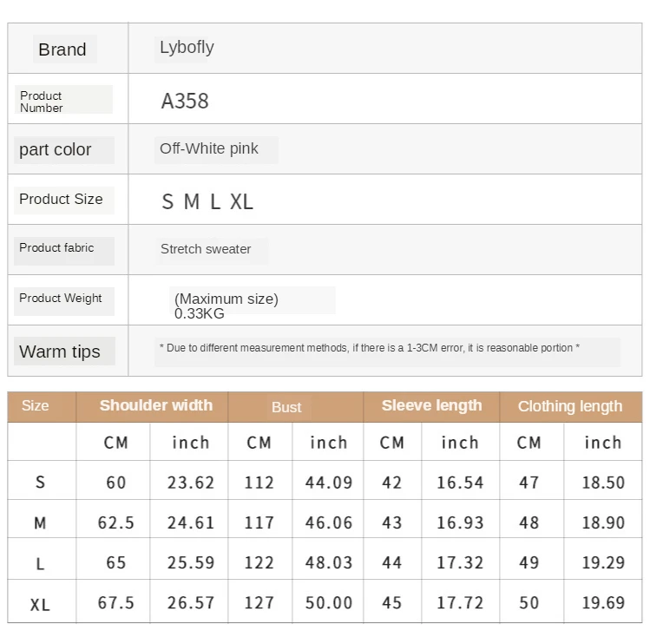Click the Off-White pink color value
The image size is (650, 644).
point(209,148)
